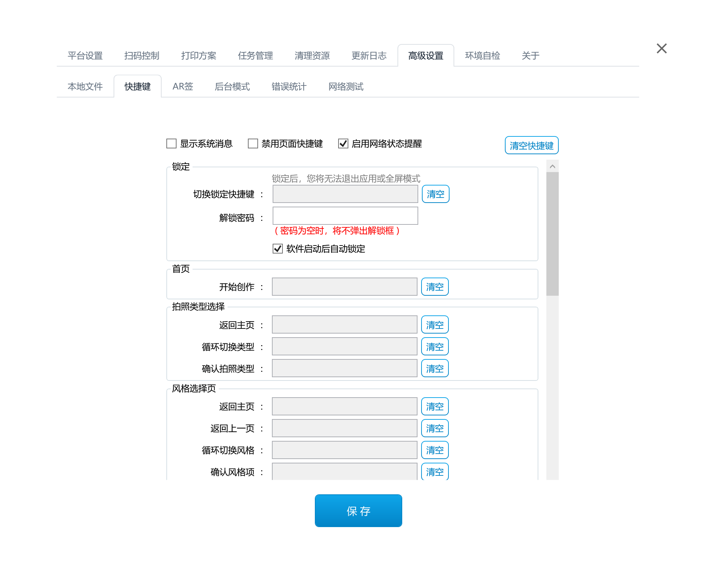The width and height of the screenshot is (728, 582).
Task: Open 清理资源 tab
Action: click(312, 56)
